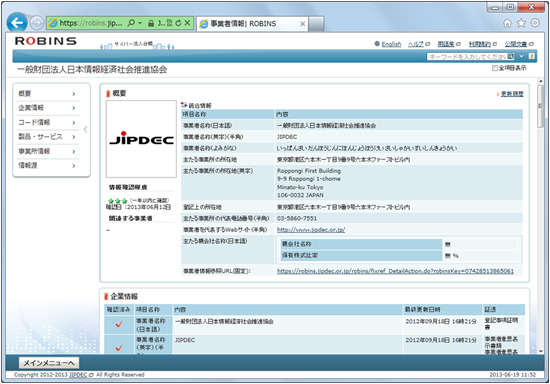The height and width of the screenshot is (384, 550).
Task: Click the 関連する事業者 label
Action: (x=130, y=218)
